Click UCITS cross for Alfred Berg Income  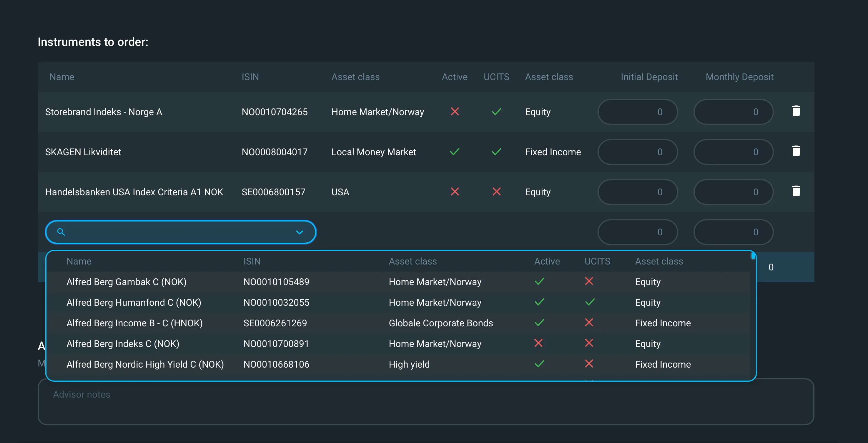point(589,322)
